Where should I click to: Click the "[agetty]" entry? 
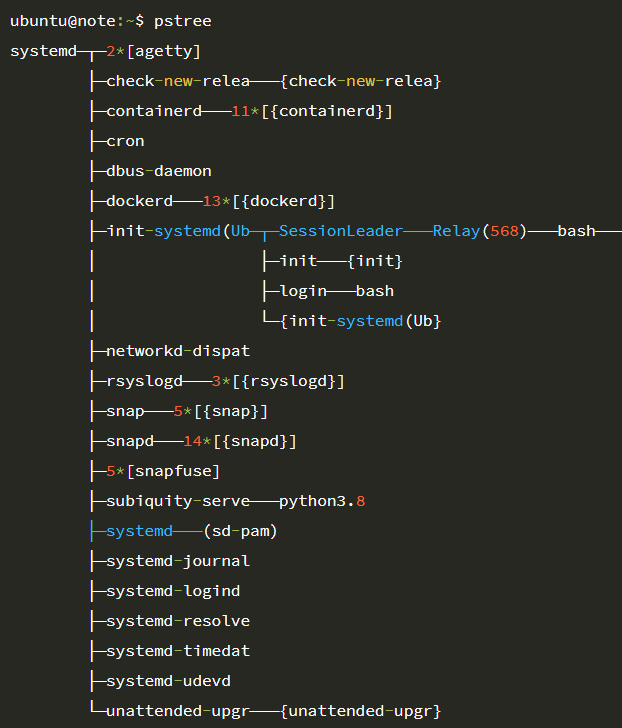pyautogui.click(x=163, y=51)
